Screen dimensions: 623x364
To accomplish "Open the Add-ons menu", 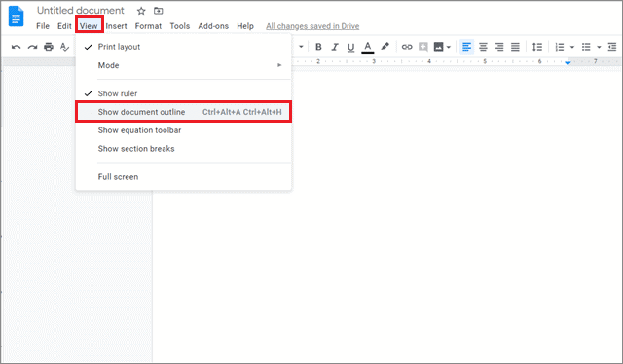I will point(213,26).
